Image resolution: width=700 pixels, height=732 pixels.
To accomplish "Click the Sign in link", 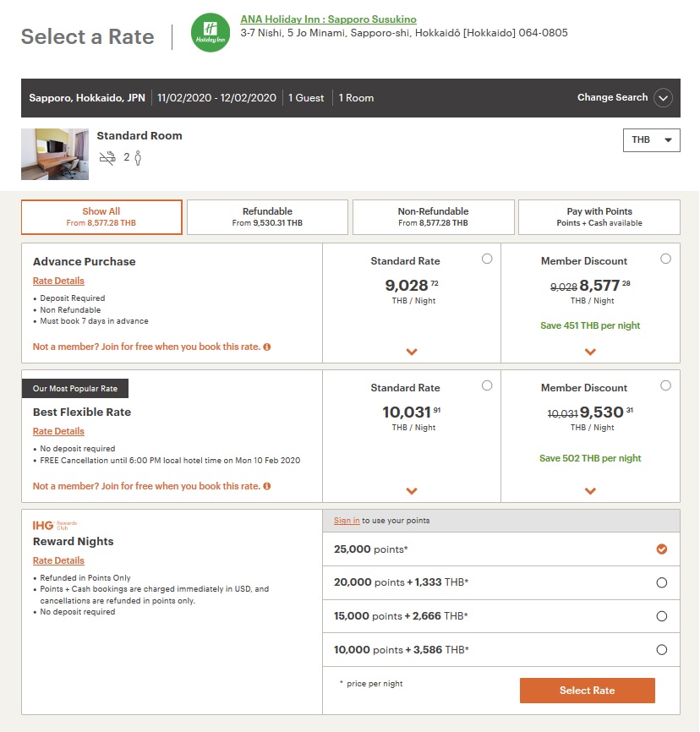I will (347, 521).
